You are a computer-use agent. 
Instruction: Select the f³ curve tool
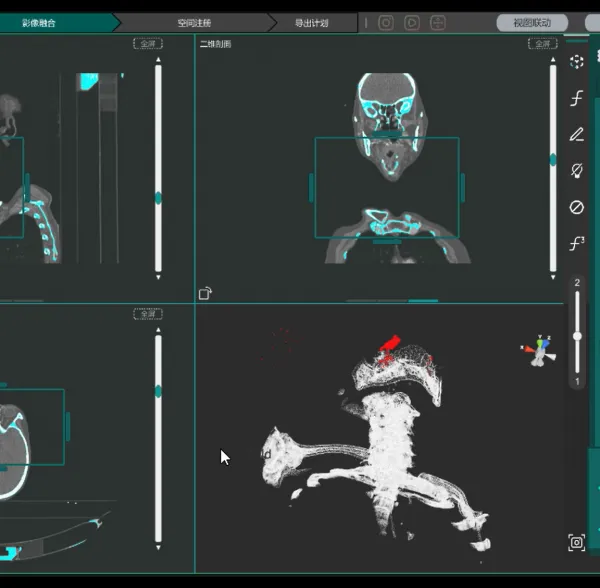(x=577, y=243)
